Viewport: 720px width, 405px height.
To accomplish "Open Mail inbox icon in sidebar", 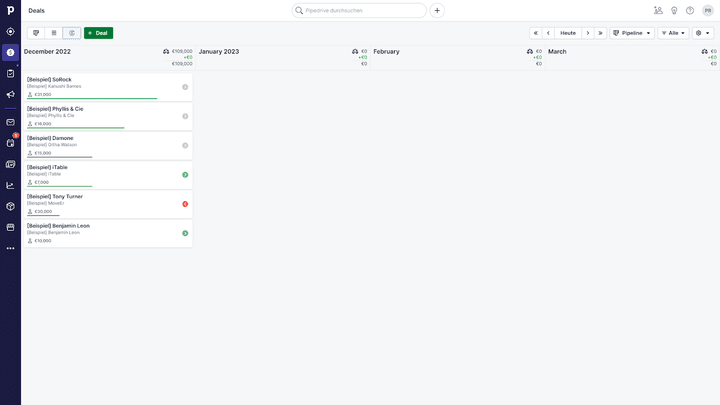I will pos(10,122).
